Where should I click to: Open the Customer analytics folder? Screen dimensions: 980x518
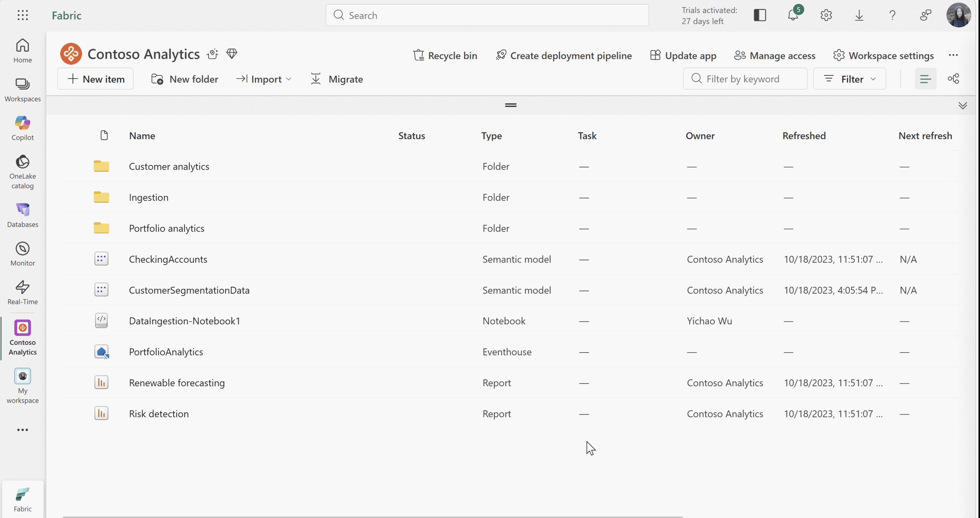click(169, 166)
